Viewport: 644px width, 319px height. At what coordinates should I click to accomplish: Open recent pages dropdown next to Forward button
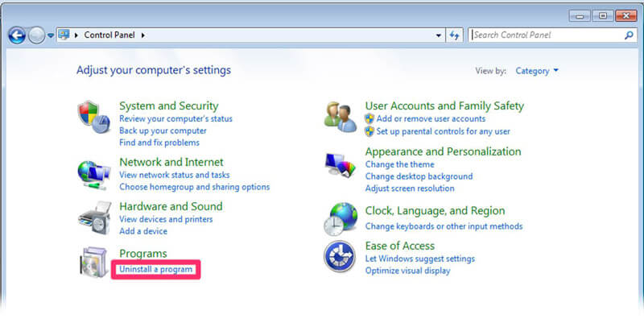pyautogui.click(x=51, y=35)
